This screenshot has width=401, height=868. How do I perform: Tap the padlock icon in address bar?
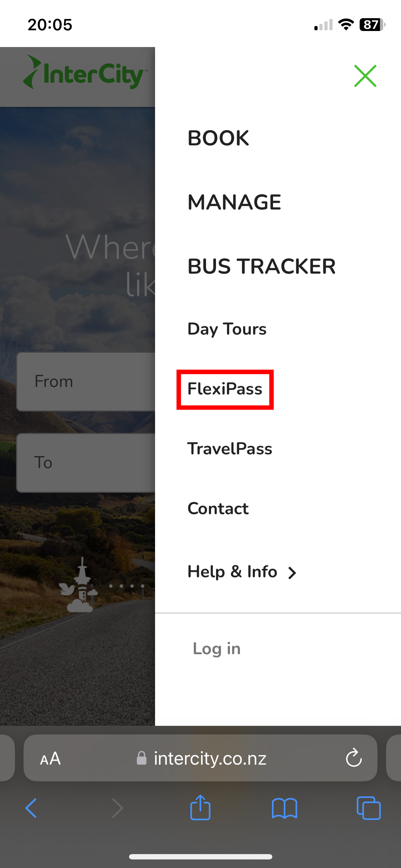click(x=141, y=758)
